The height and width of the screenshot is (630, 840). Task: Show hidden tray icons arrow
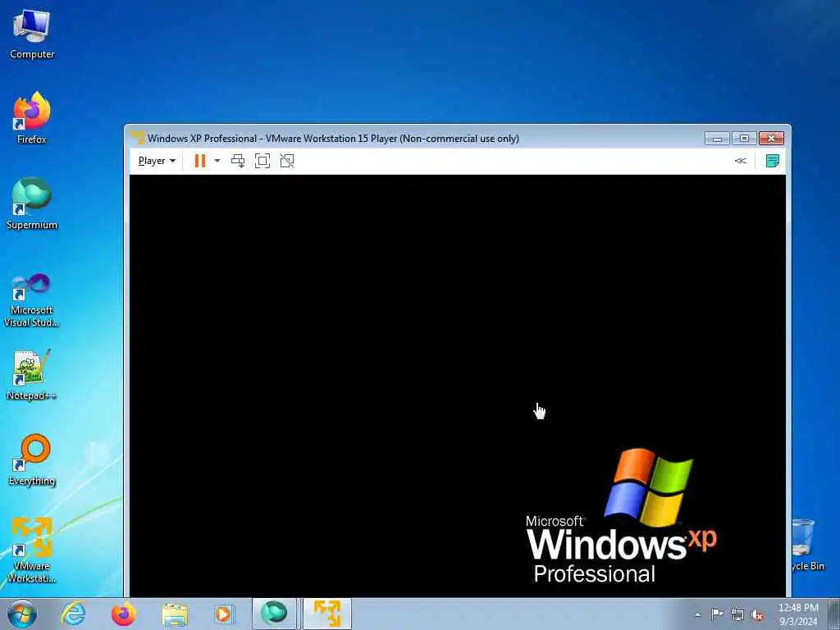coord(698,614)
